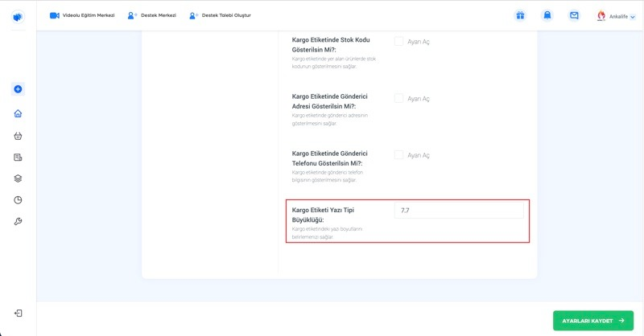Viewport: 644px width, 336px height.
Task: Open the blue plus add icon
Action: 18,89
